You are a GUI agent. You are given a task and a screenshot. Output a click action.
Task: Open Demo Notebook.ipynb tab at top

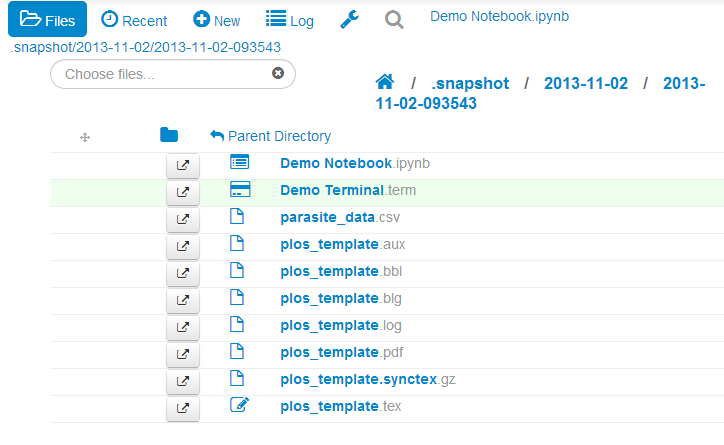point(499,17)
